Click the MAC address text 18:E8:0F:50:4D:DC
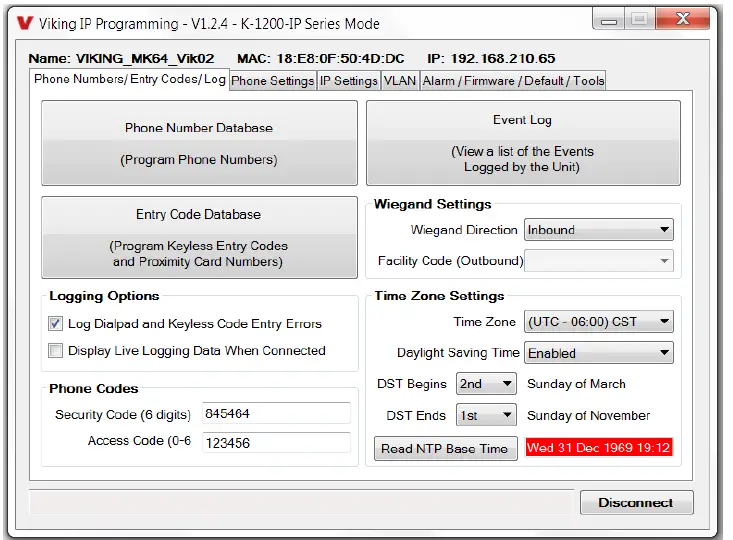 (340, 58)
